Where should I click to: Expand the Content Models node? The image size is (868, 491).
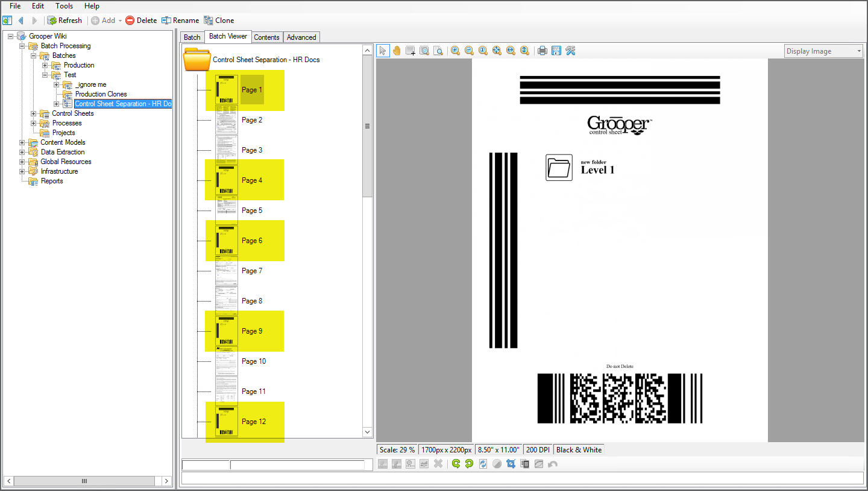click(x=22, y=142)
